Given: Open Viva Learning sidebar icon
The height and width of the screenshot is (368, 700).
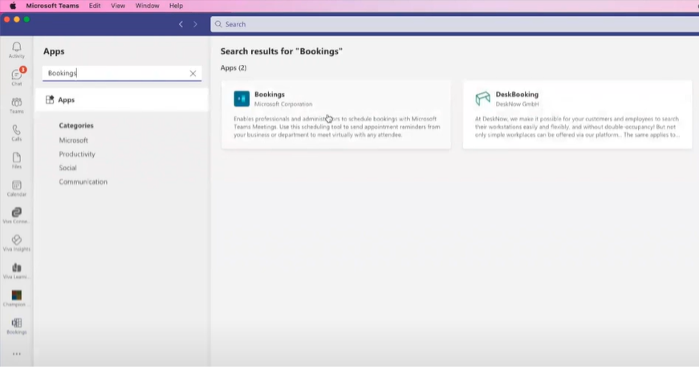Looking at the screenshot, I should coord(17,271).
